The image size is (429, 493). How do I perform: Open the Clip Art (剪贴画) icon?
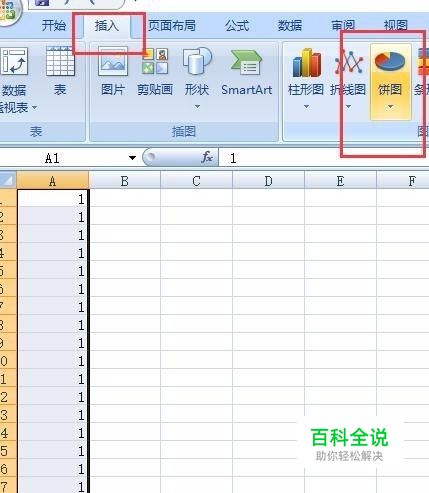point(155,61)
